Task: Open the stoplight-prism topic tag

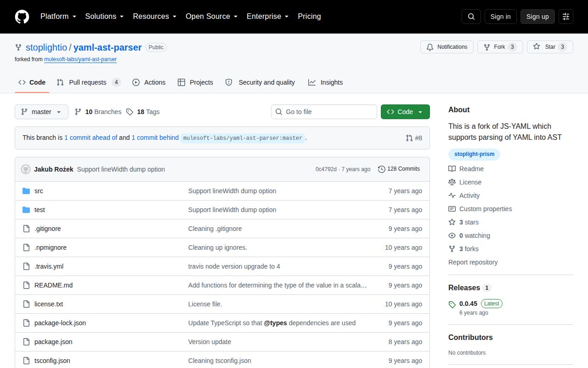Action: (x=474, y=154)
